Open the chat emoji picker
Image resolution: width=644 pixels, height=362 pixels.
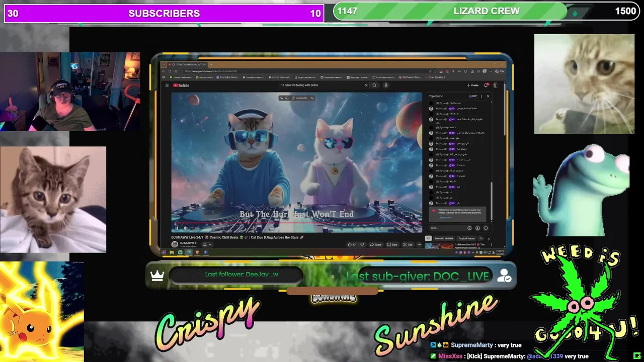point(469,228)
